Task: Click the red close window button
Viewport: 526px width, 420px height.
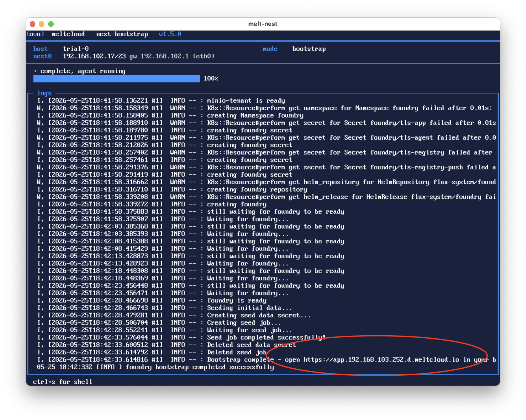Action: pyautogui.click(x=32, y=24)
